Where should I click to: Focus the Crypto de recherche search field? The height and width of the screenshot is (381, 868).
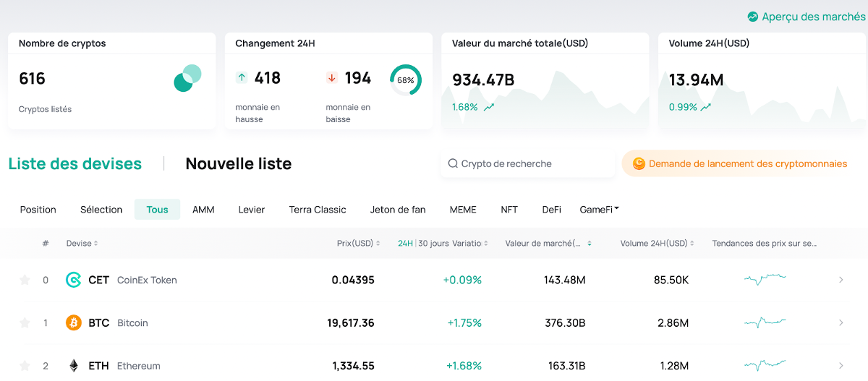coord(527,164)
